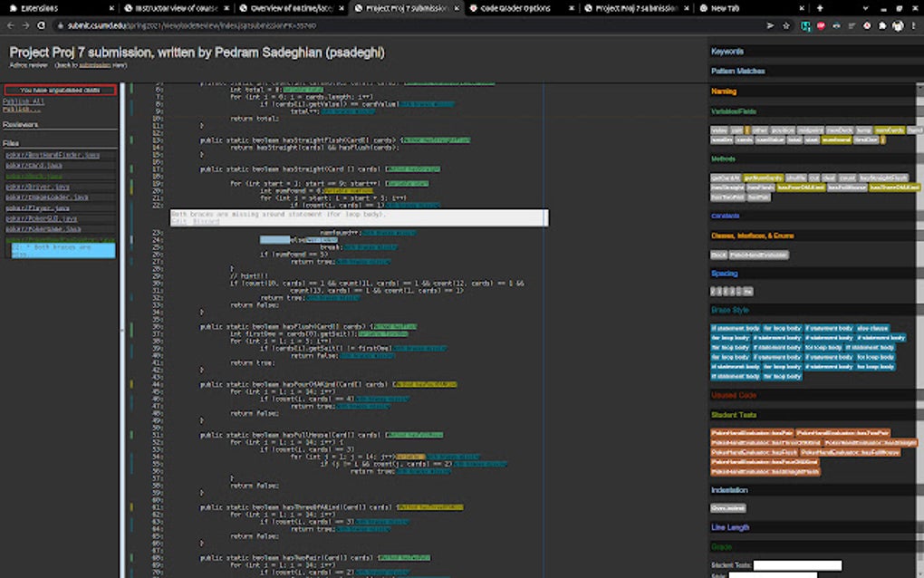Switch to the New Tab browser tab
The image size is (924, 578).
coord(725,8)
